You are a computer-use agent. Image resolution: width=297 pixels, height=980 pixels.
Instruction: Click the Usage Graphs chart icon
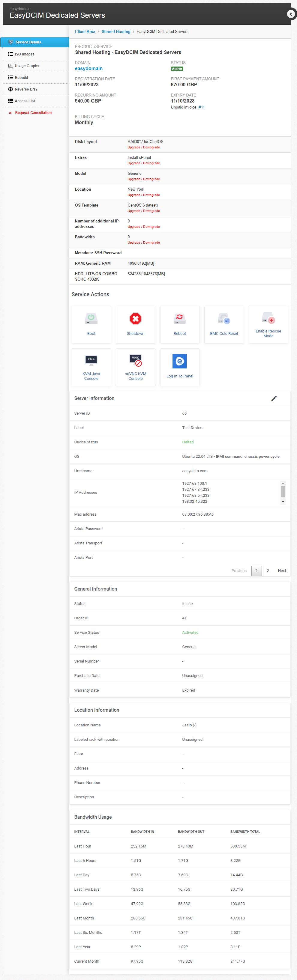tap(10, 66)
